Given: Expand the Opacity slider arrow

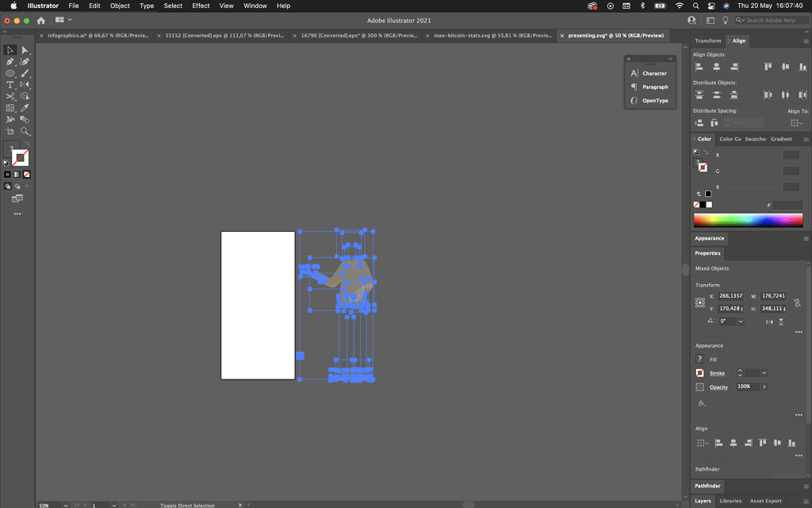Looking at the screenshot, I should pyautogui.click(x=764, y=387).
